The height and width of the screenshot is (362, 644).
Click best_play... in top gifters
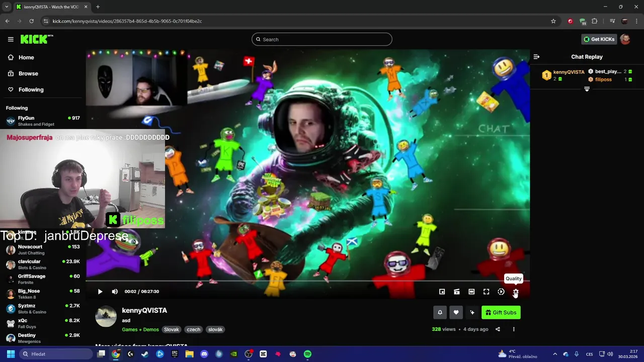click(x=608, y=71)
